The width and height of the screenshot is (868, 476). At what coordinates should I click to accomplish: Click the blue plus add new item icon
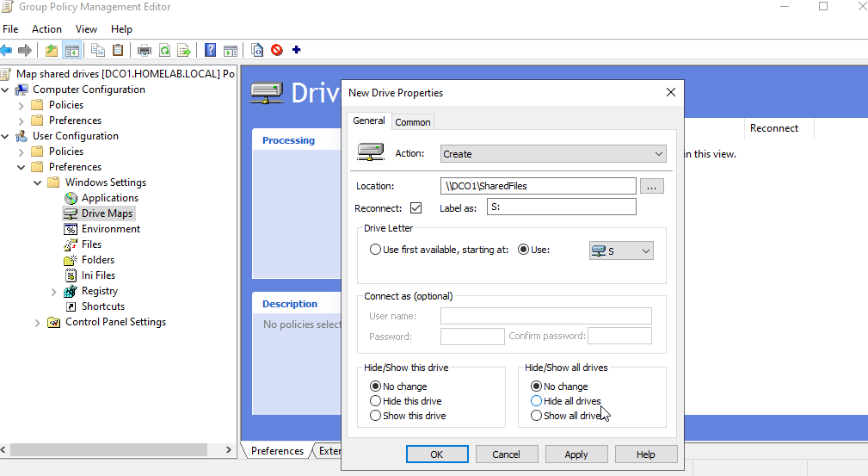(297, 50)
